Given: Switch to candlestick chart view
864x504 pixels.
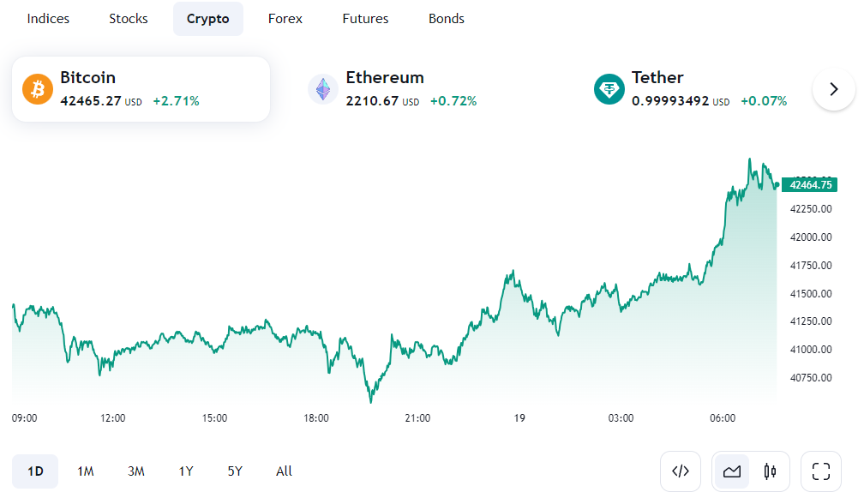Looking at the screenshot, I should coord(770,471).
